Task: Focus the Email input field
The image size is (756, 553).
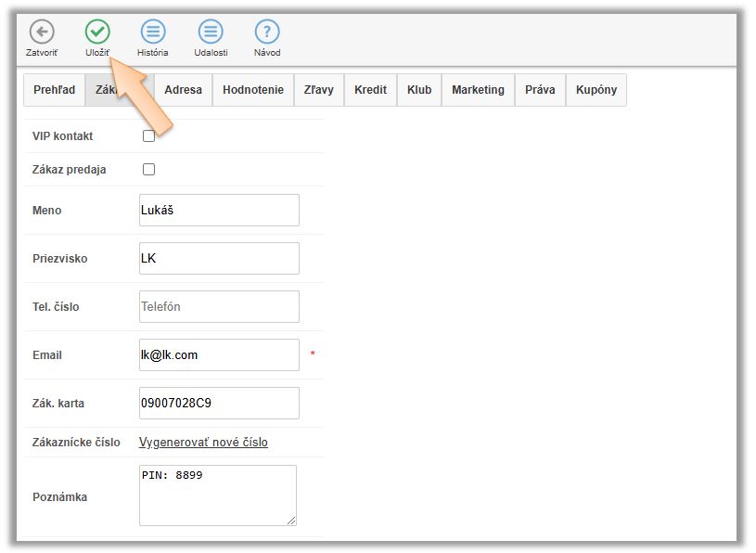Action: [x=219, y=355]
